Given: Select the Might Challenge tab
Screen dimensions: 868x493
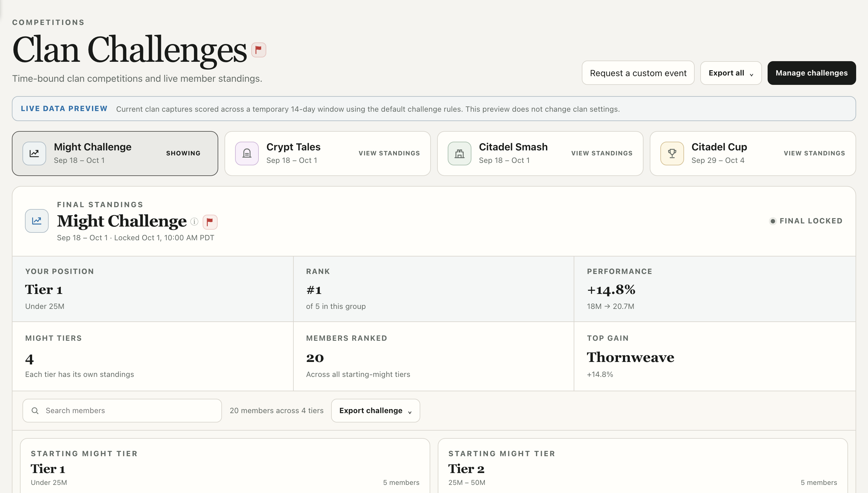Looking at the screenshot, I should click(x=115, y=154).
